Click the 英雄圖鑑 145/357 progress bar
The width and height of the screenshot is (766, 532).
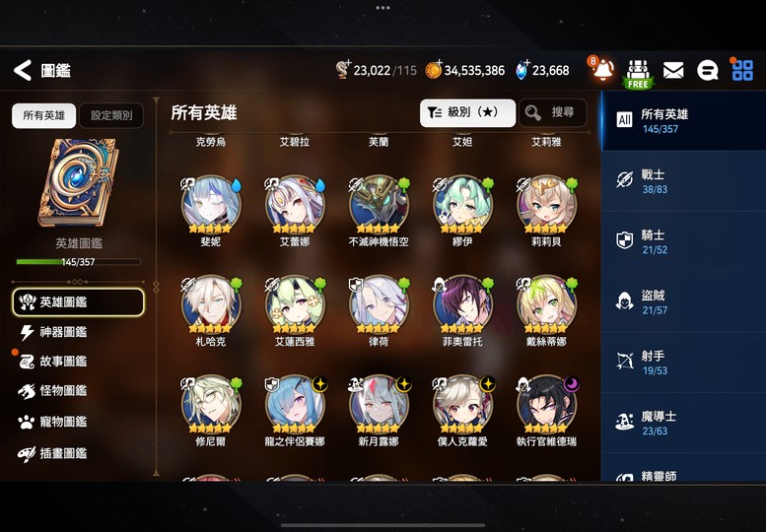[x=78, y=262]
